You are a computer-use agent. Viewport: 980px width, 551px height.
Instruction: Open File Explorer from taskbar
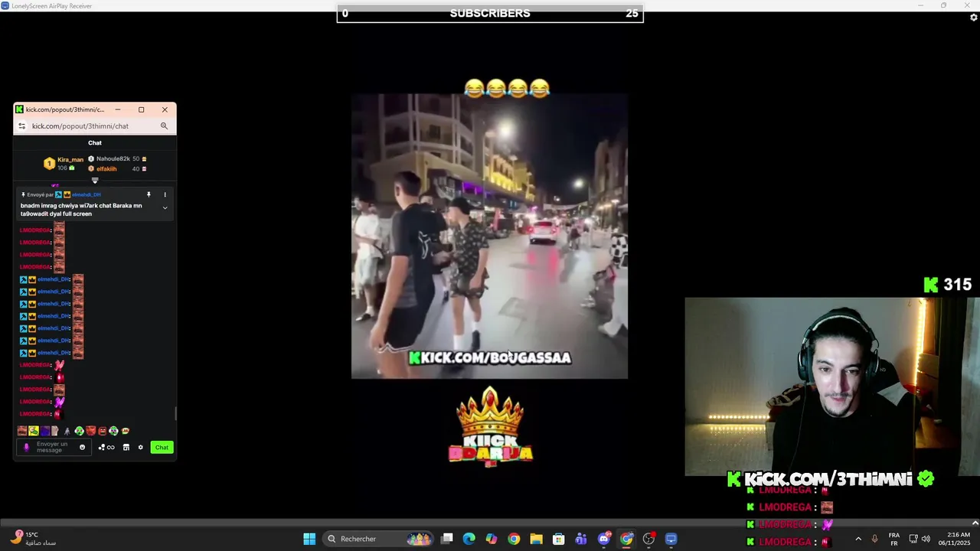click(x=536, y=539)
